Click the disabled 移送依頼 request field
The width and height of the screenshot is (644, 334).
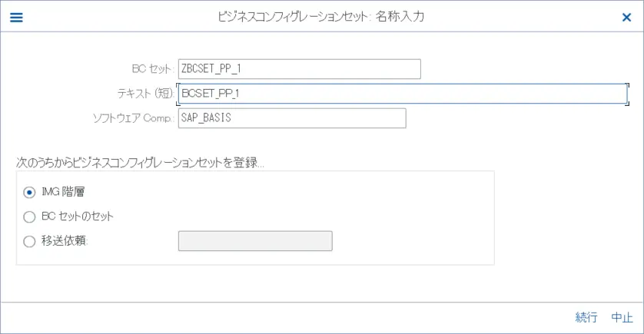click(x=255, y=241)
